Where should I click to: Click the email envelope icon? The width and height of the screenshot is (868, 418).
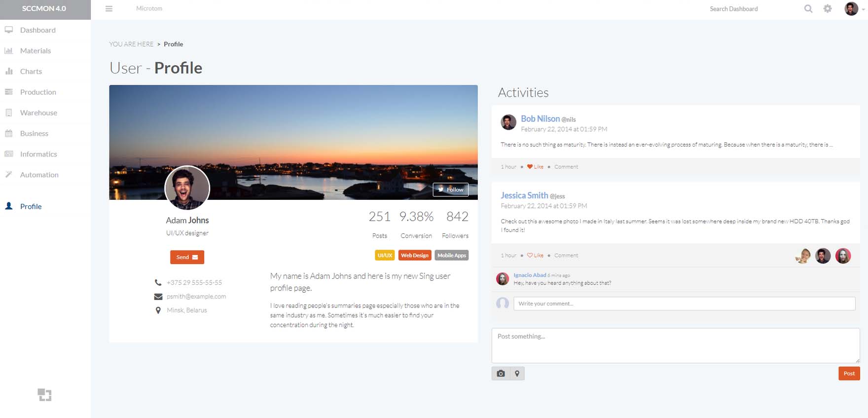pyautogui.click(x=158, y=297)
